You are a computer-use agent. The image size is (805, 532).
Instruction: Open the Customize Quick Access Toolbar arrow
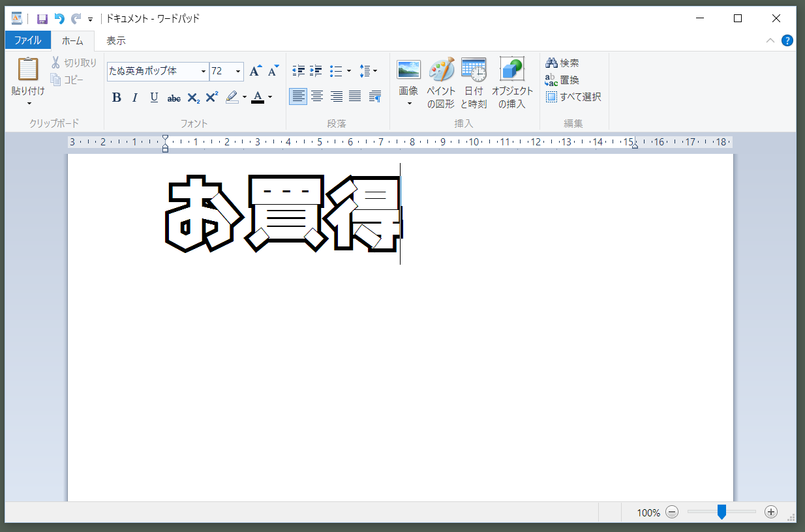coord(90,20)
